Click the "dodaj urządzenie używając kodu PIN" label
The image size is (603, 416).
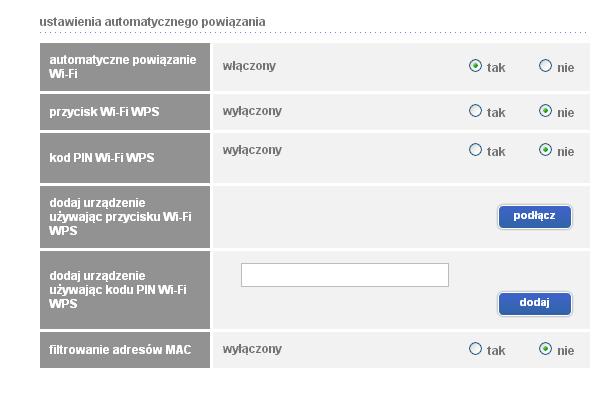click(x=118, y=289)
